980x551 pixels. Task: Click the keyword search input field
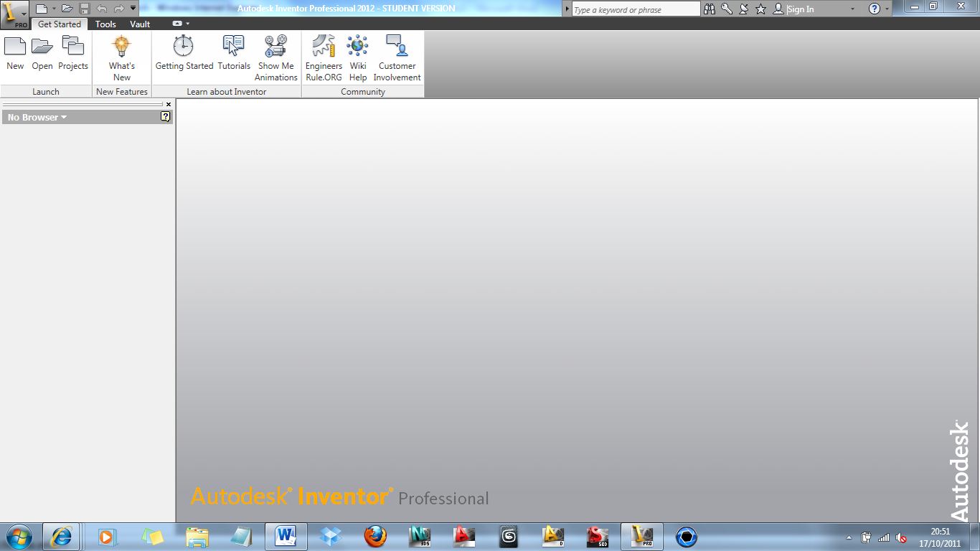point(636,9)
